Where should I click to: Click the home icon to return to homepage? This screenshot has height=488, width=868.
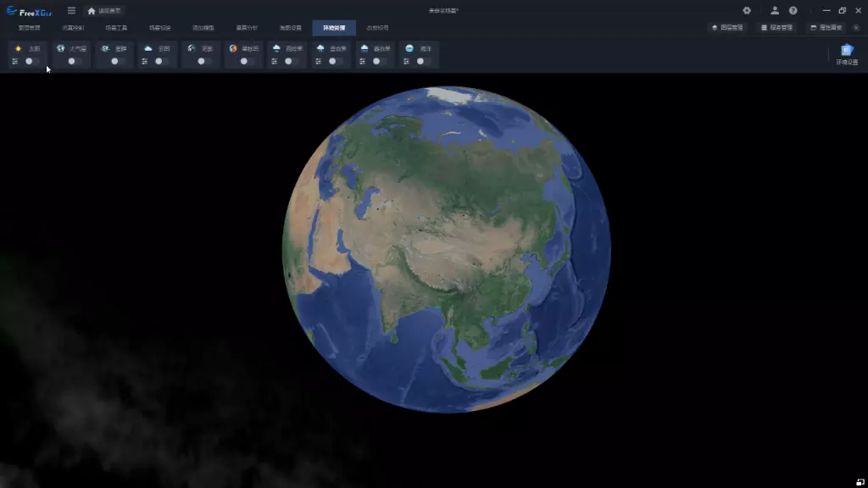pos(92,11)
